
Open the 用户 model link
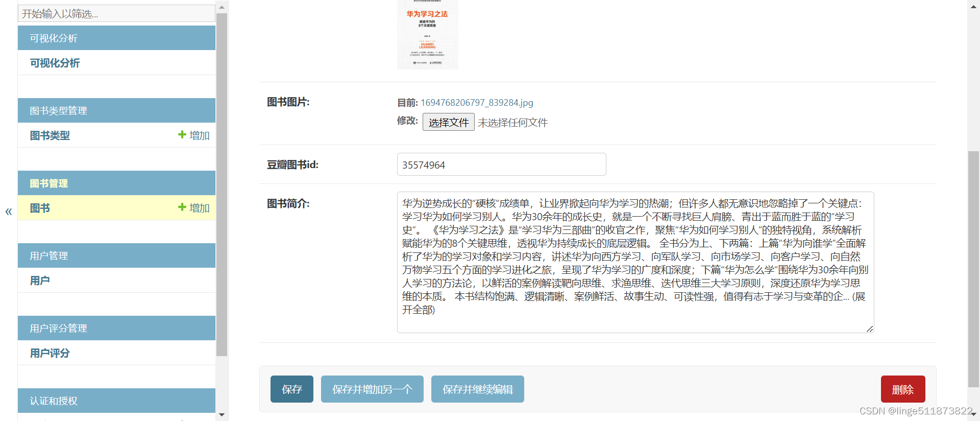click(x=40, y=280)
